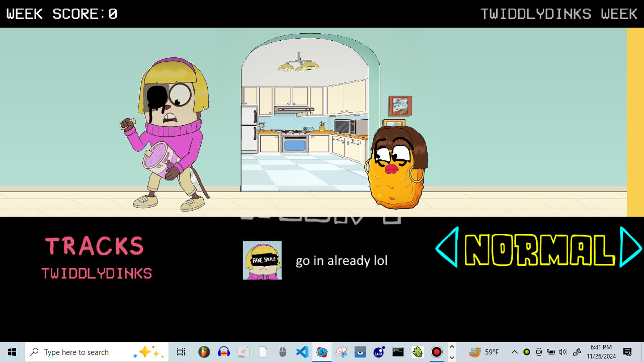Open the notification center icon

coord(627,352)
